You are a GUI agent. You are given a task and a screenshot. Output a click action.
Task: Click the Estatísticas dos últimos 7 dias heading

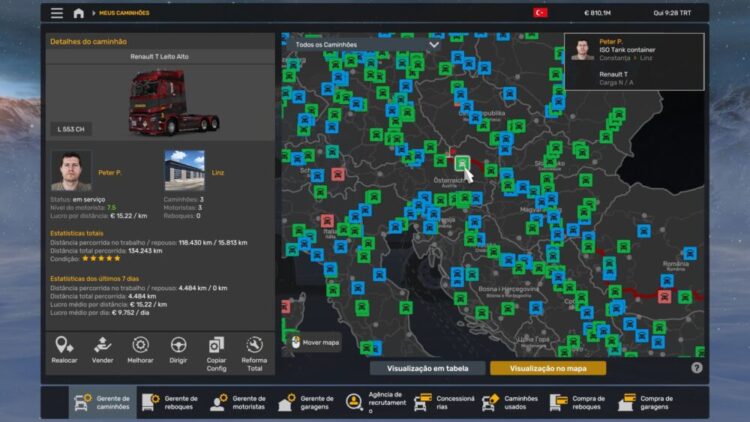94,278
